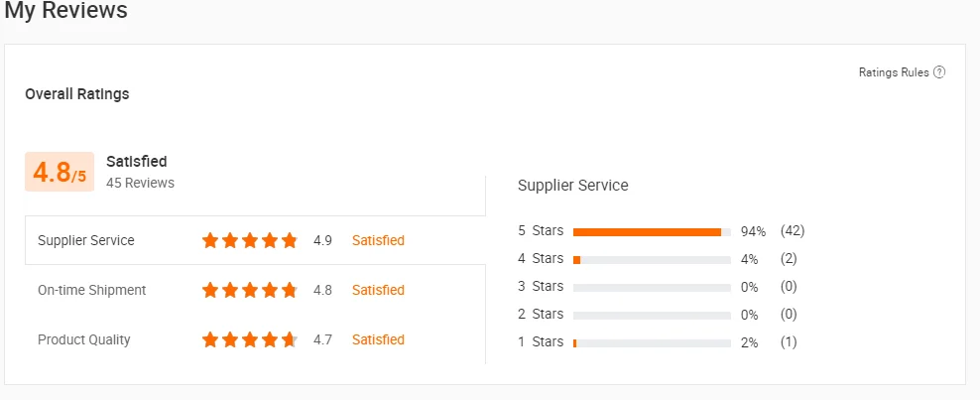Select the Supplier Service rating row
980x400 pixels.
pos(255,240)
